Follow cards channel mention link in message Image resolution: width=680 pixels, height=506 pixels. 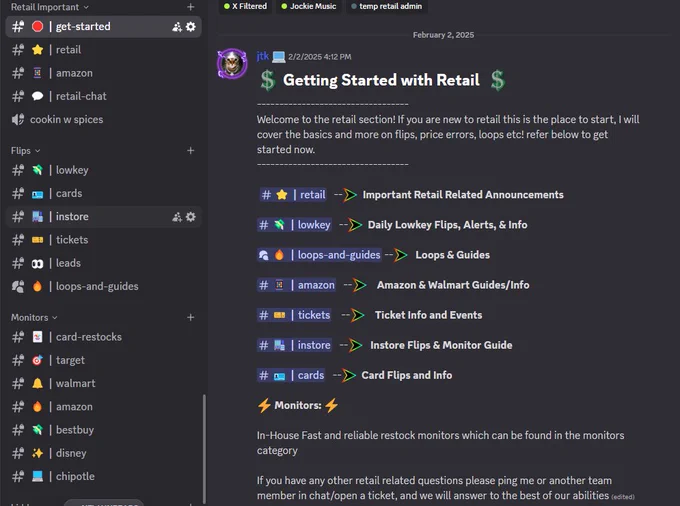[291, 375]
